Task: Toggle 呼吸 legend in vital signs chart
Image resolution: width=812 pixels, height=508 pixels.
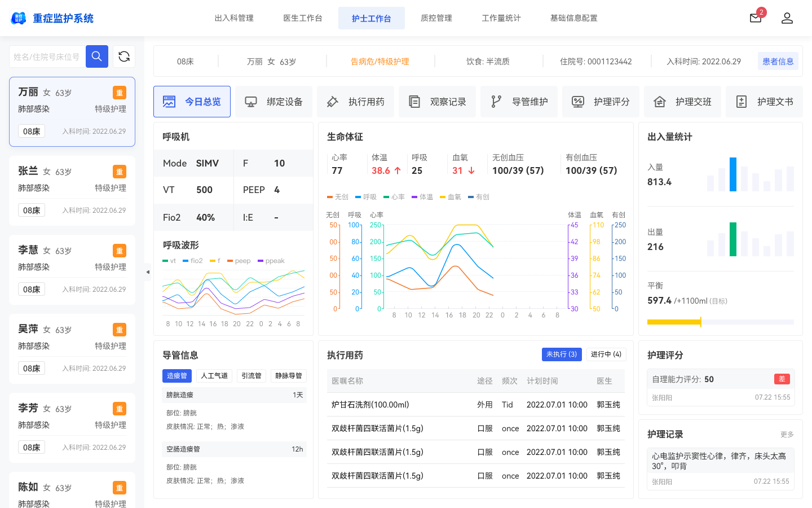Action: point(366,197)
